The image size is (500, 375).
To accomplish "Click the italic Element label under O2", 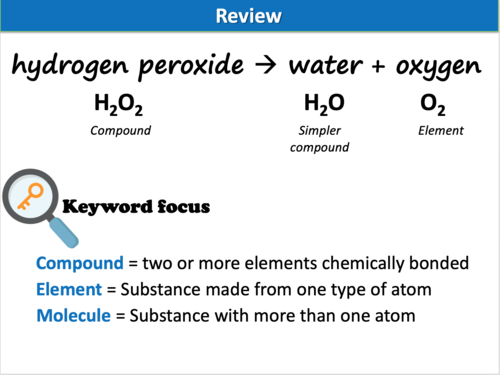I will click(441, 130).
